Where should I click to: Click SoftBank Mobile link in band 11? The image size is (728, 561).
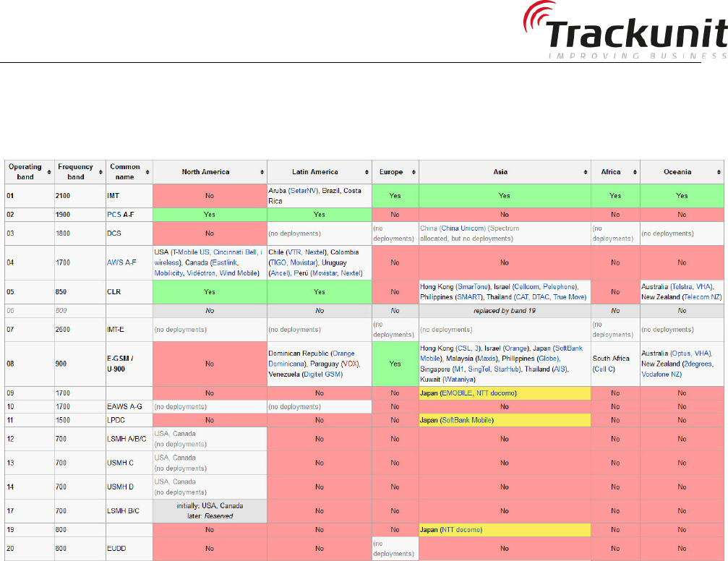pyautogui.click(x=466, y=420)
